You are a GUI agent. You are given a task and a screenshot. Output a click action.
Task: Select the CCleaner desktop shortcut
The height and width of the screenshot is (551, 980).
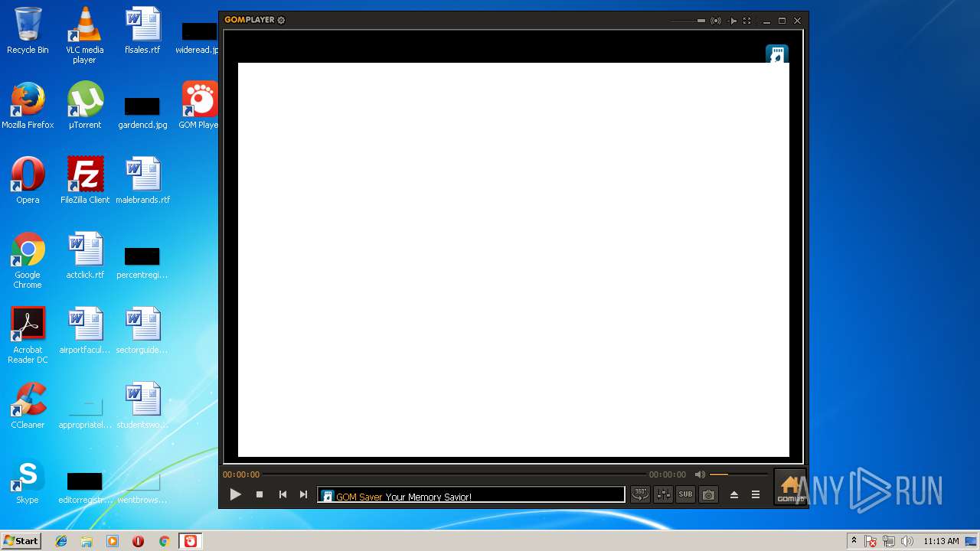[28, 406]
